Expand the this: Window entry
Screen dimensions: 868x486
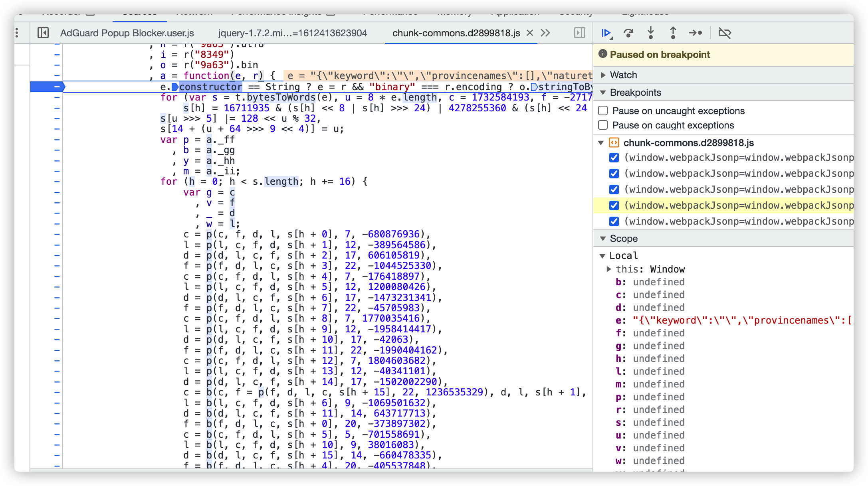(608, 269)
